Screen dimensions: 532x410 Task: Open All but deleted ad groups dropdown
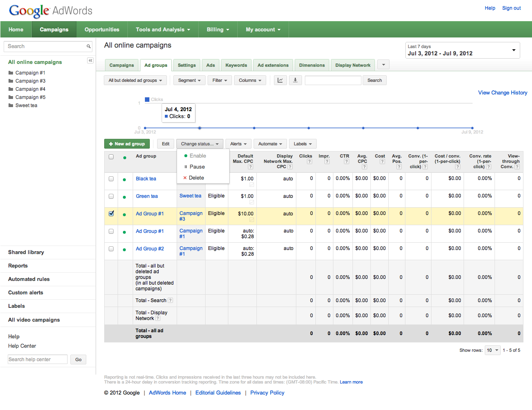[x=135, y=80]
